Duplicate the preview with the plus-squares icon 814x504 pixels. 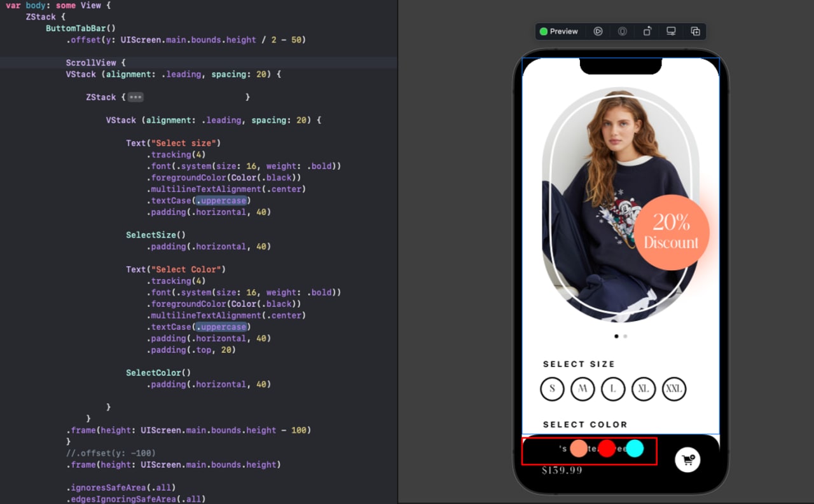coord(695,31)
